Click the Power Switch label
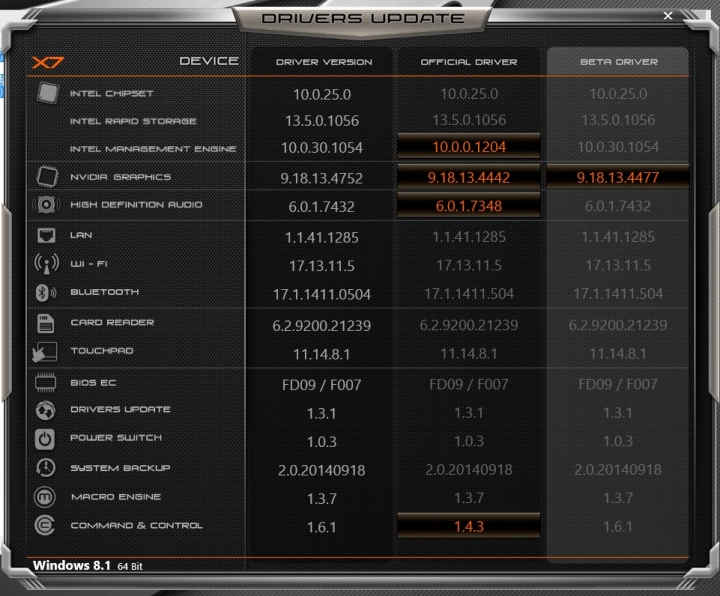 tap(116, 438)
